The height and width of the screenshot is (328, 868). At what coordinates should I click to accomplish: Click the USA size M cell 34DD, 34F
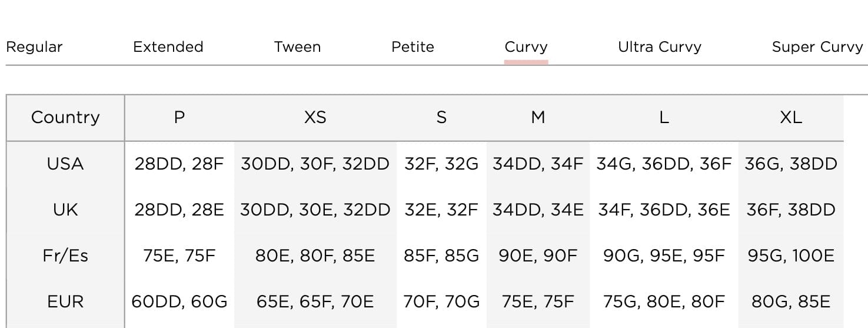click(x=538, y=164)
